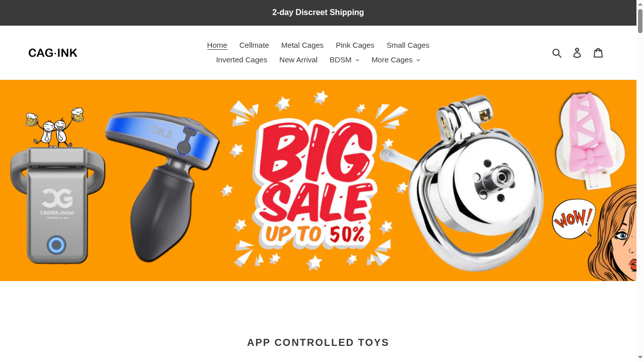Click the 2-day Discreet Shipping announcement bar

point(318,13)
